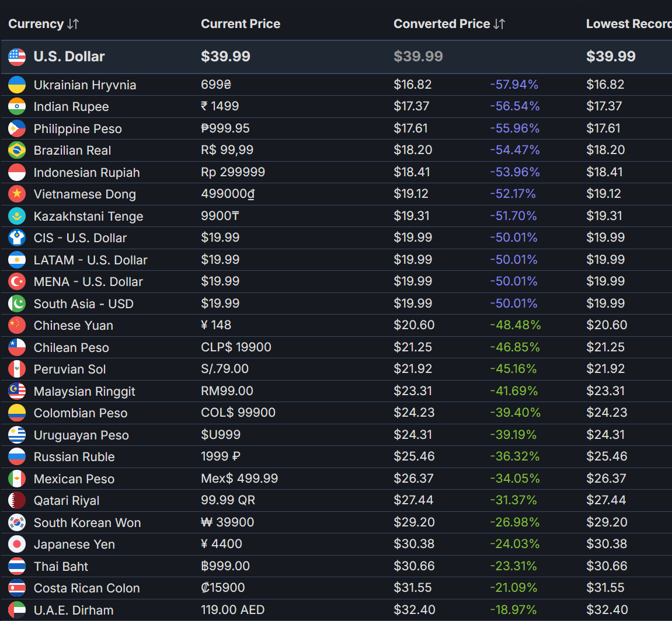Click the ₡15900 price cell
Screen dimensions: 672x621
tap(223, 588)
